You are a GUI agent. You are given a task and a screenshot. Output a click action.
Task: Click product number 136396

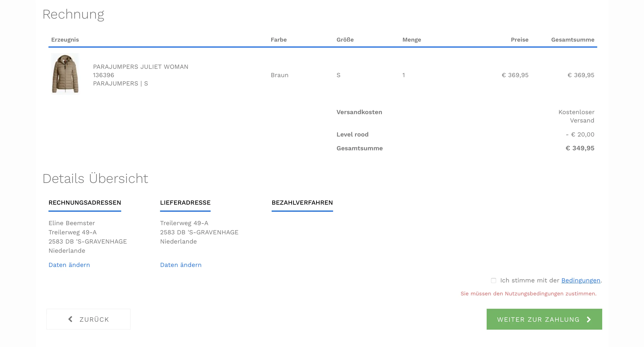103,75
